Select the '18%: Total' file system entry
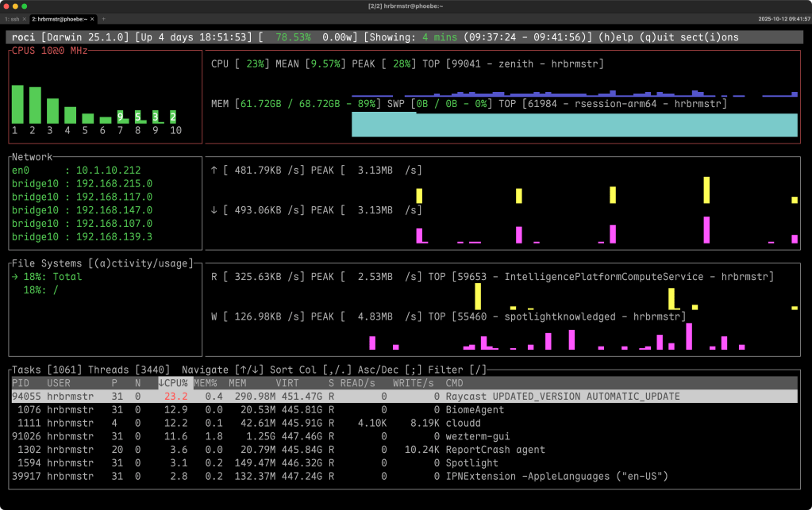This screenshot has width=812, height=510. 52,277
